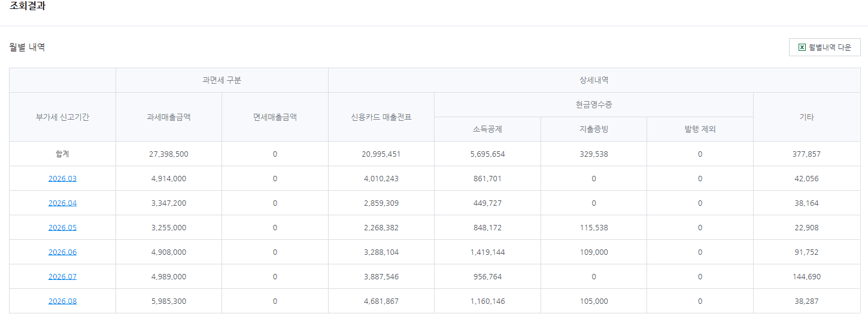Click the 1,419,144 cell

(487, 252)
